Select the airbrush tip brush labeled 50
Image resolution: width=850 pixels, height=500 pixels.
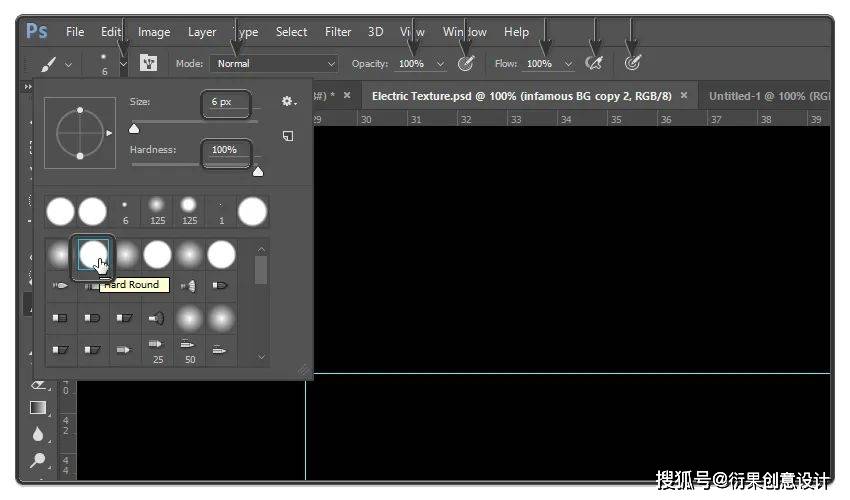pos(189,350)
